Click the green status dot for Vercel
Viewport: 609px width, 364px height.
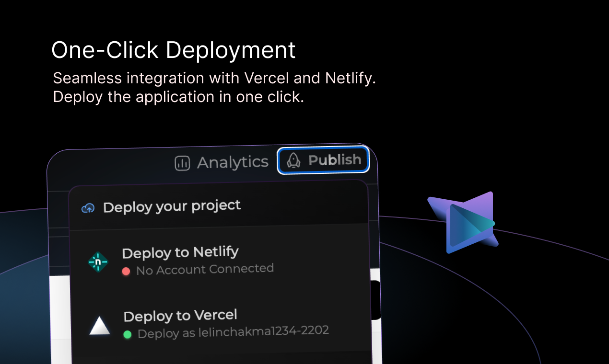[x=128, y=334]
